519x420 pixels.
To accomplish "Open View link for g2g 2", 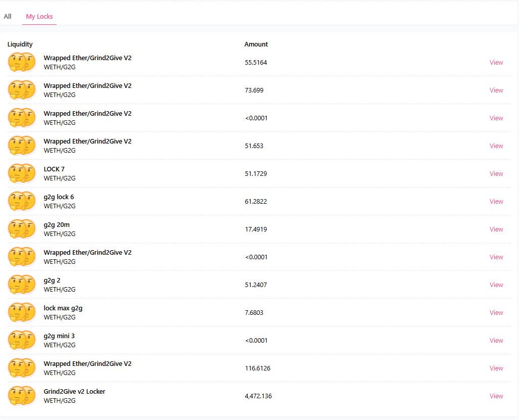I will pyautogui.click(x=496, y=285).
